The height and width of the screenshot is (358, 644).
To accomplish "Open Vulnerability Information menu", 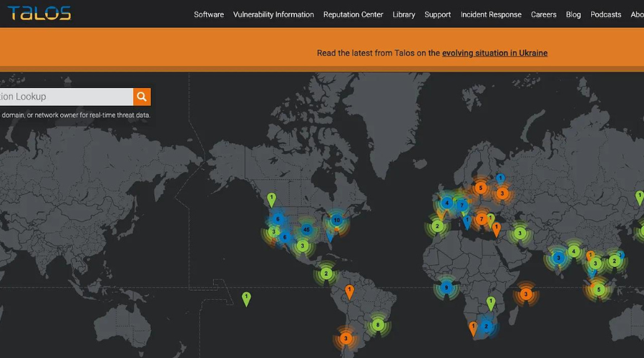I will [x=273, y=14].
